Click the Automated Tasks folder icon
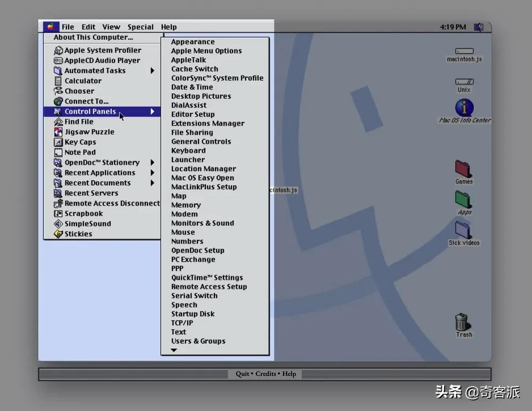Screen dimensions: 532x411 58,71
